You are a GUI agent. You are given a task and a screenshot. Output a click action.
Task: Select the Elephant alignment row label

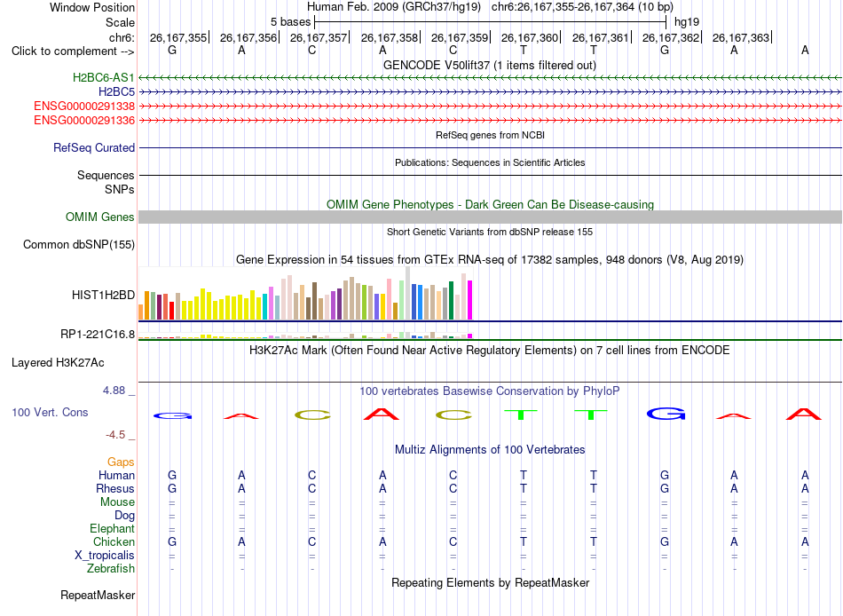112,529
